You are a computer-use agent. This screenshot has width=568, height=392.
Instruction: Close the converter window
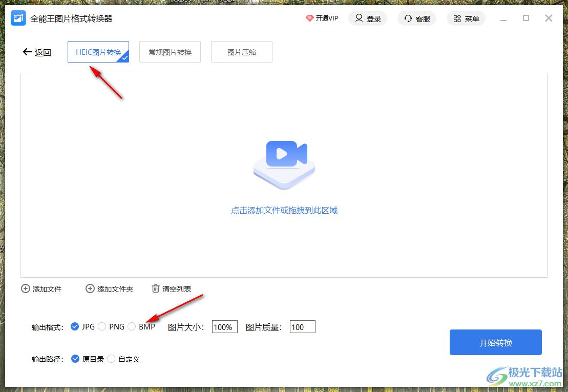(x=549, y=18)
